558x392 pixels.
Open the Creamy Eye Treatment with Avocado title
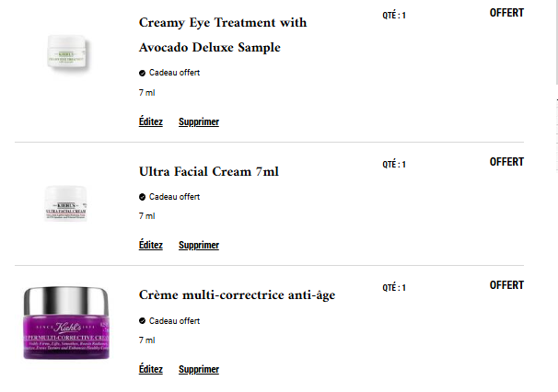click(223, 35)
